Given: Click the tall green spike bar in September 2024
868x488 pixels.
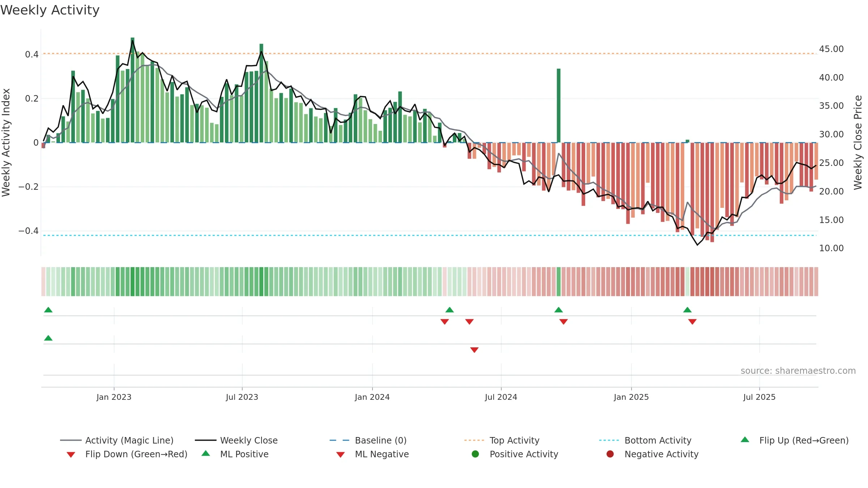Looking at the screenshot, I should tap(558, 106).
